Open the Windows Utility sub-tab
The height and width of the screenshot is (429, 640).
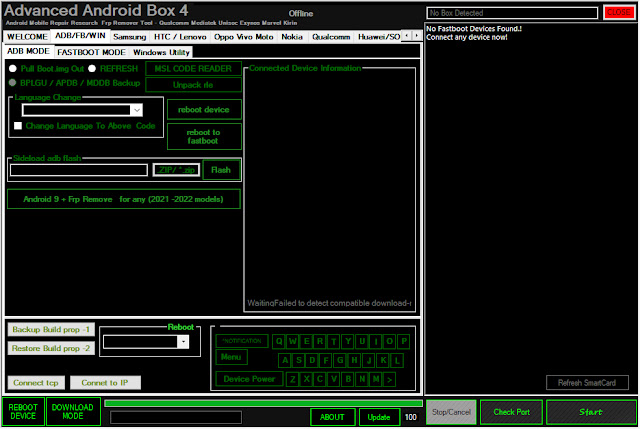coord(161,52)
